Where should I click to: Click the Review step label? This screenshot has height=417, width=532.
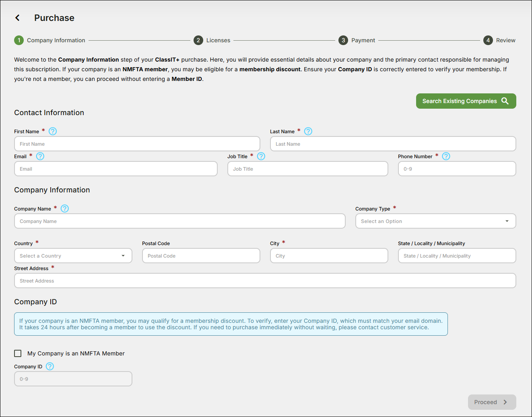tap(507, 40)
